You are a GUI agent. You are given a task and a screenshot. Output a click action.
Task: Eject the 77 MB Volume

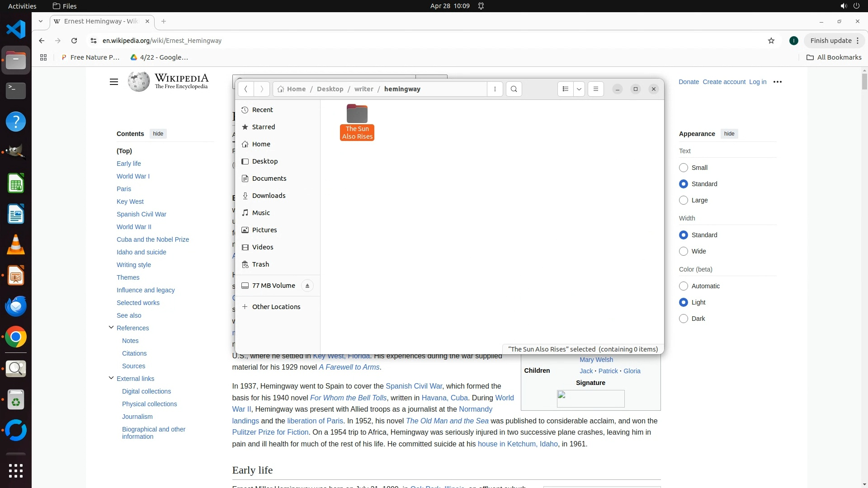coord(307,286)
